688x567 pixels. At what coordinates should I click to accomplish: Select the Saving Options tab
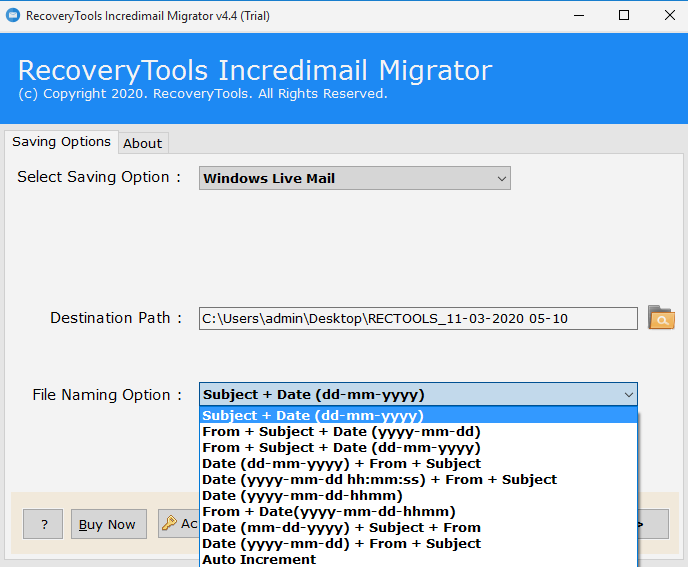click(61, 142)
